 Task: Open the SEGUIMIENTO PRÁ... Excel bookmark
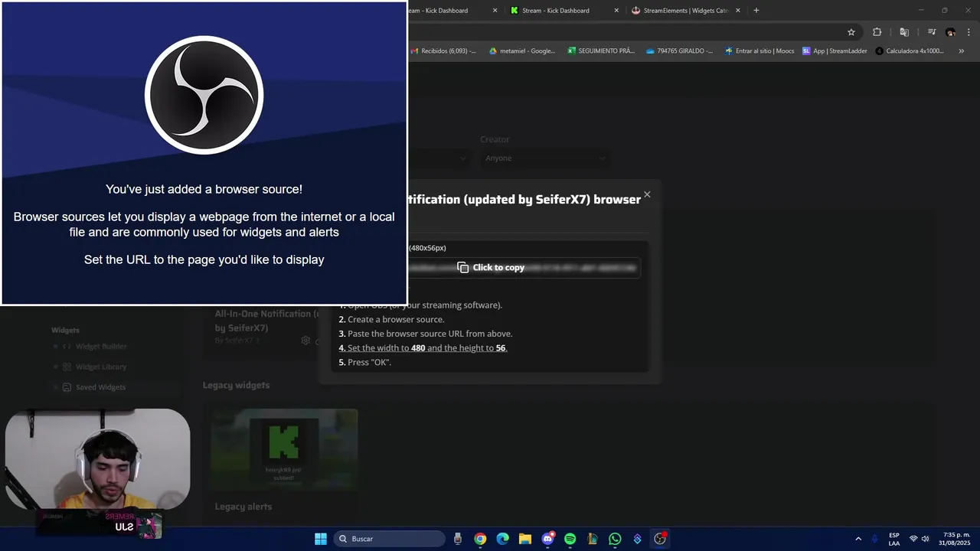click(x=601, y=51)
